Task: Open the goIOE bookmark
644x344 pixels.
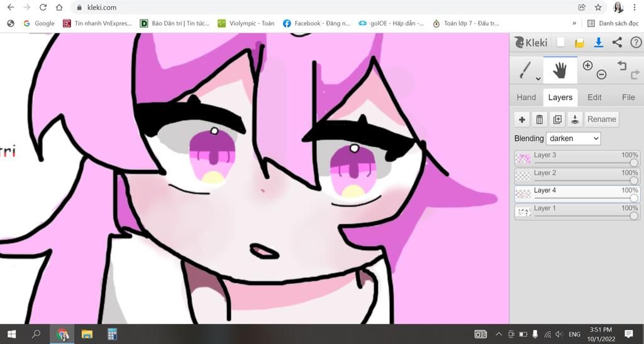Action: [x=391, y=23]
